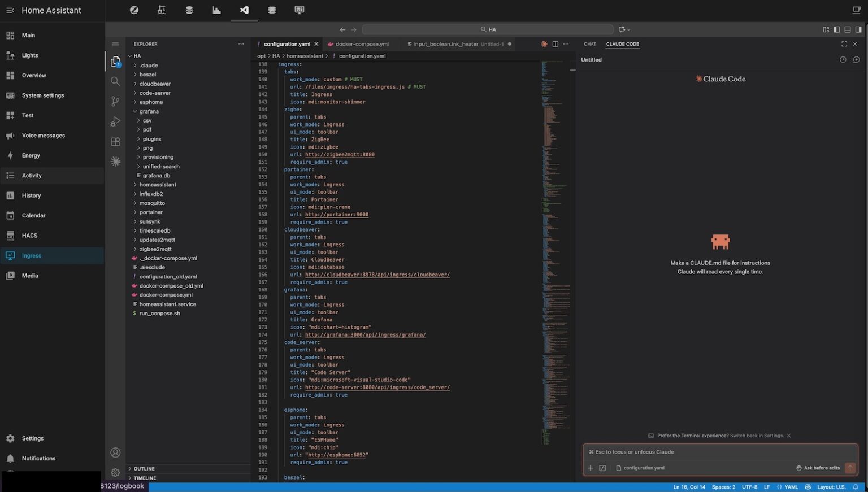Viewport: 868px width, 492px height.
Task: Dismiss the Terminal experience hint
Action: [788, 436]
